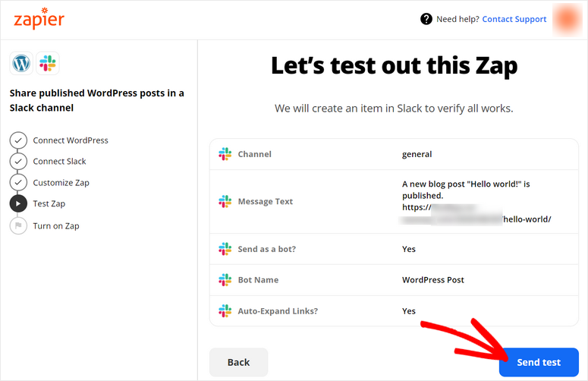The width and height of the screenshot is (588, 381).
Task: Click the Zapier logo
Action: [x=39, y=20]
